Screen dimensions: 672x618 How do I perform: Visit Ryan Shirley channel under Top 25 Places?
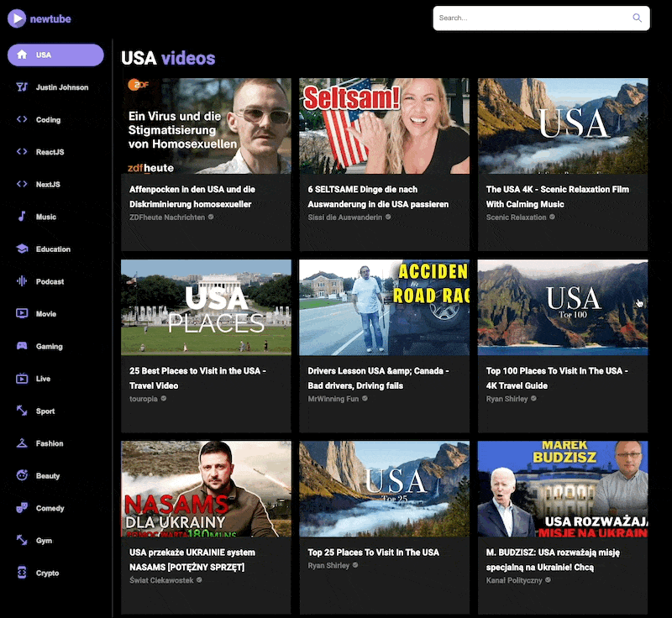[x=328, y=565]
